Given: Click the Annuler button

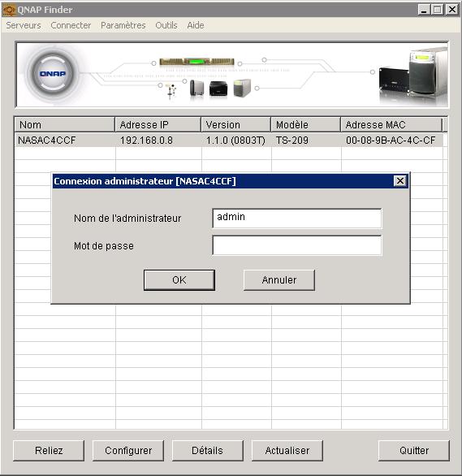Looking at the screenshot, I should pos(279,280).
